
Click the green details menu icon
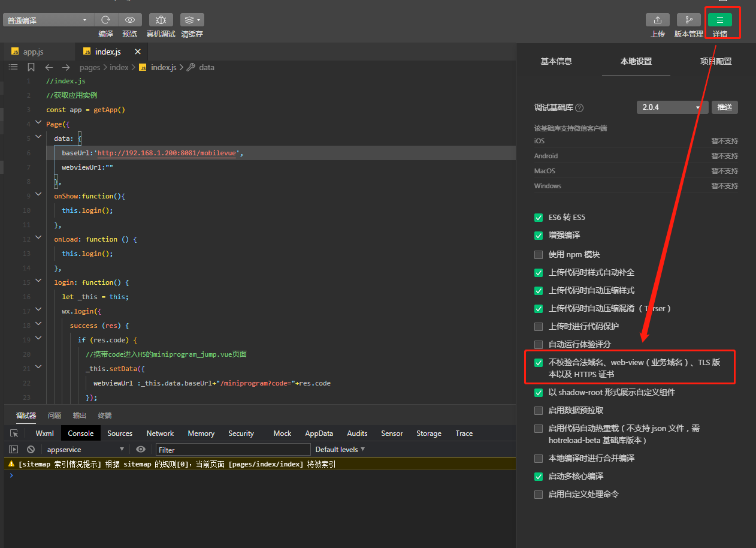tap(719, 20)
